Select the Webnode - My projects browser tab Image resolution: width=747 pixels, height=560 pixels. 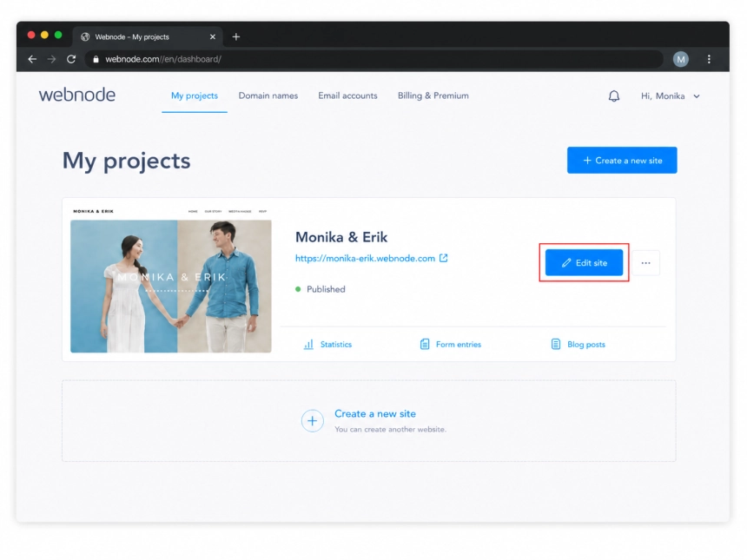point(148,36)
